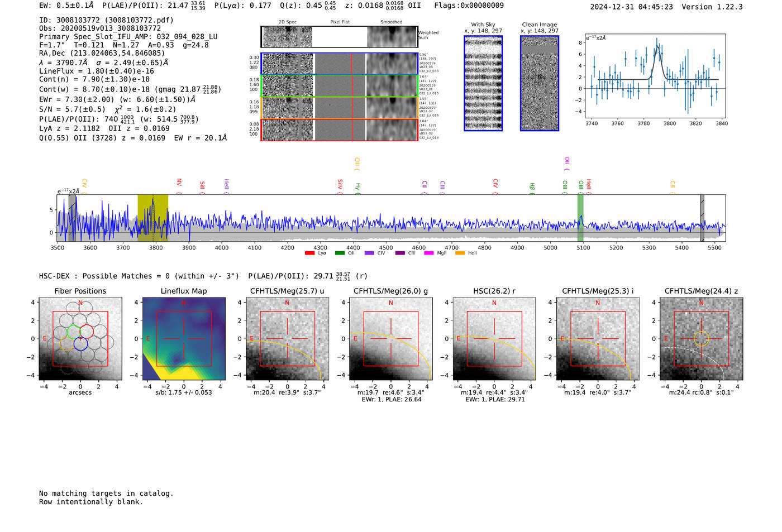The height and width of the screenshot is (532, 782).
Task: Click the green Hγ line marker label
Action: click(357, 188)
